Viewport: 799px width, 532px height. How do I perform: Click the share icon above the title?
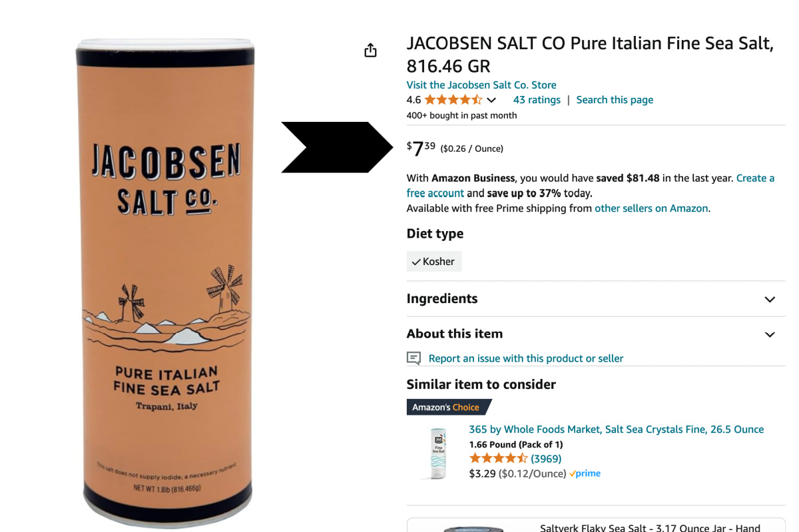tap(370, 49)
